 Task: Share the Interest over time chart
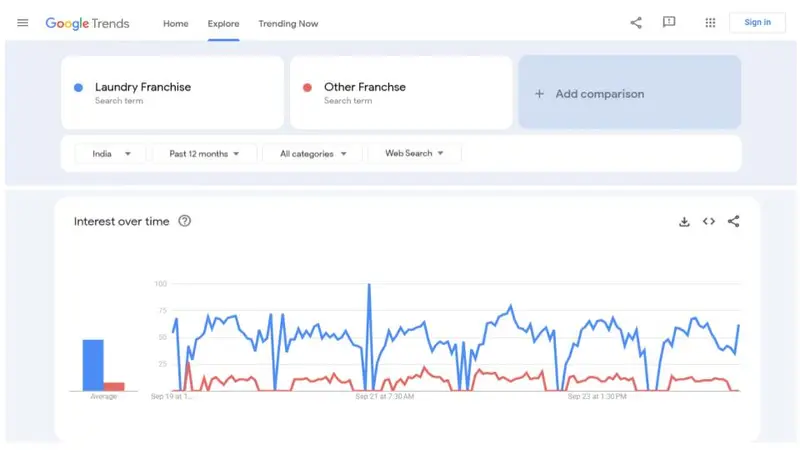point(734,222)
